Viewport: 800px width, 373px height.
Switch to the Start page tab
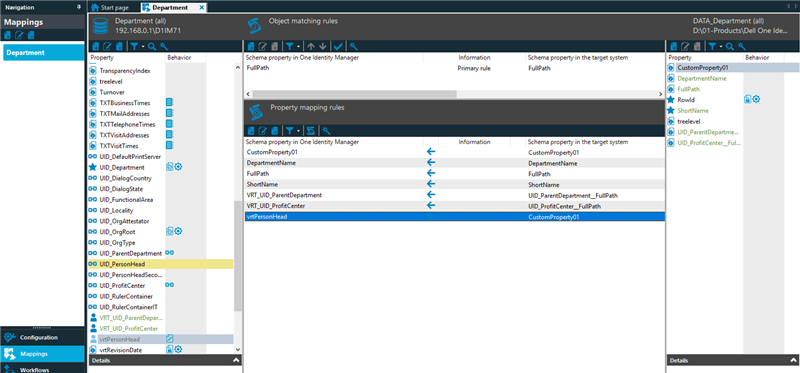point(109,8)
